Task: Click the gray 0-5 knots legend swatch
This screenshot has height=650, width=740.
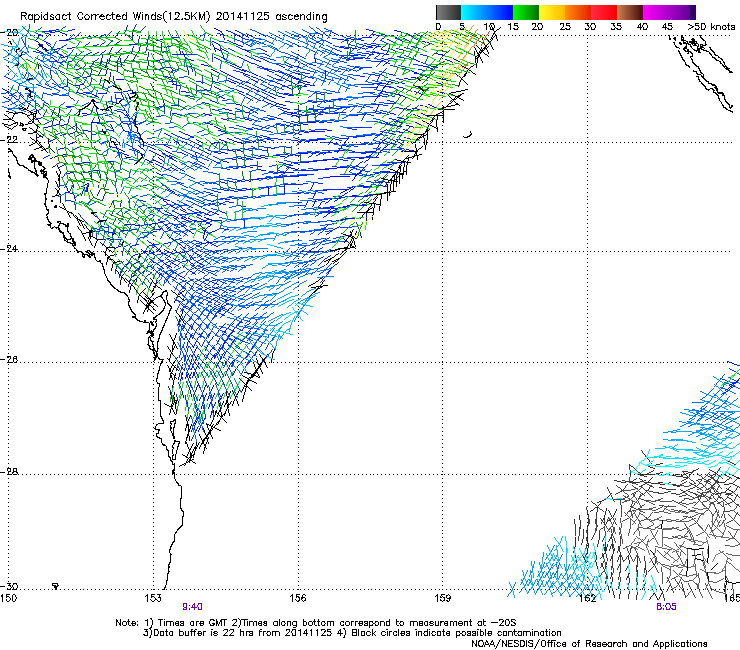Action: pyautogui.click(x=448, y=12)
